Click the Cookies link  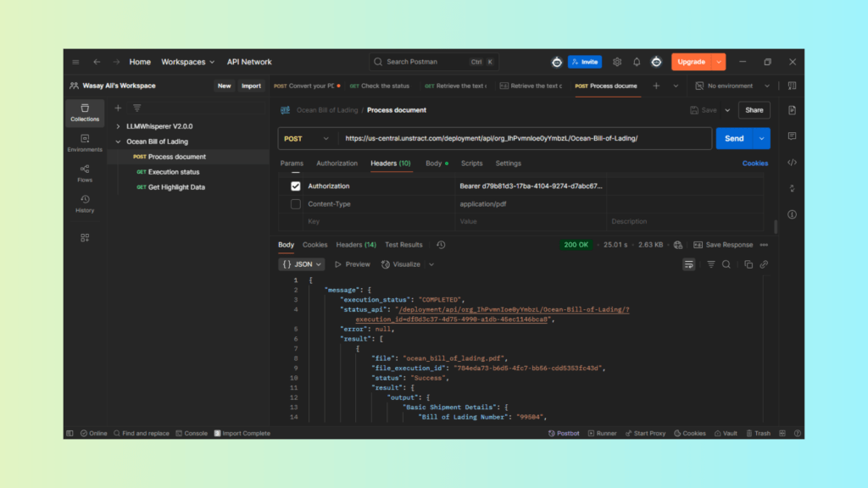click(754, 164)
